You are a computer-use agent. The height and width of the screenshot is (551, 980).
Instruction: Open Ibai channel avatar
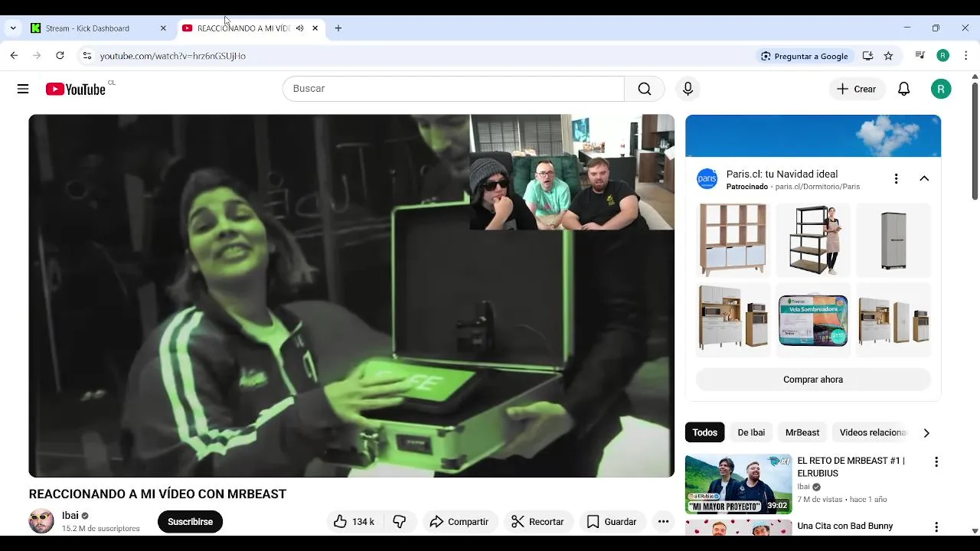click(x=41, y=521)
